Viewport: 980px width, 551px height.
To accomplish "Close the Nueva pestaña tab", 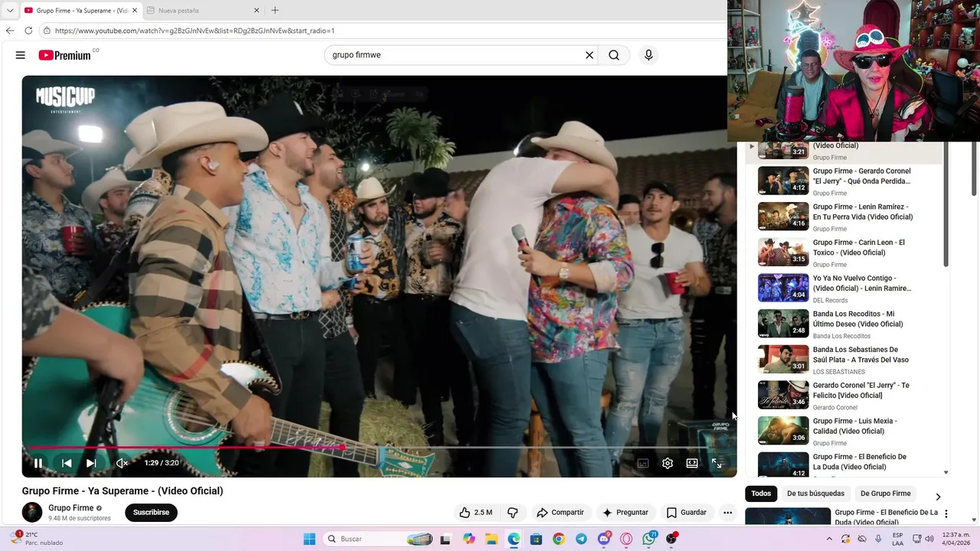I will 256,11.
